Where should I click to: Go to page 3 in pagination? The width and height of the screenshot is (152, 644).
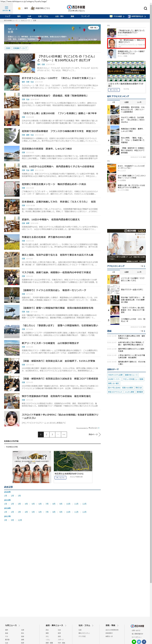tap(52, 434)
